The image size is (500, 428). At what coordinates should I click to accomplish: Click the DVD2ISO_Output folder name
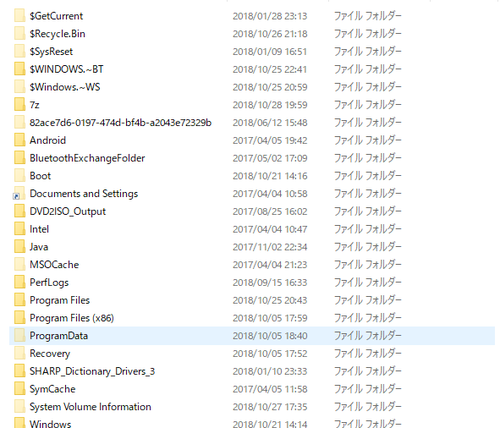[x=68, y=211]
